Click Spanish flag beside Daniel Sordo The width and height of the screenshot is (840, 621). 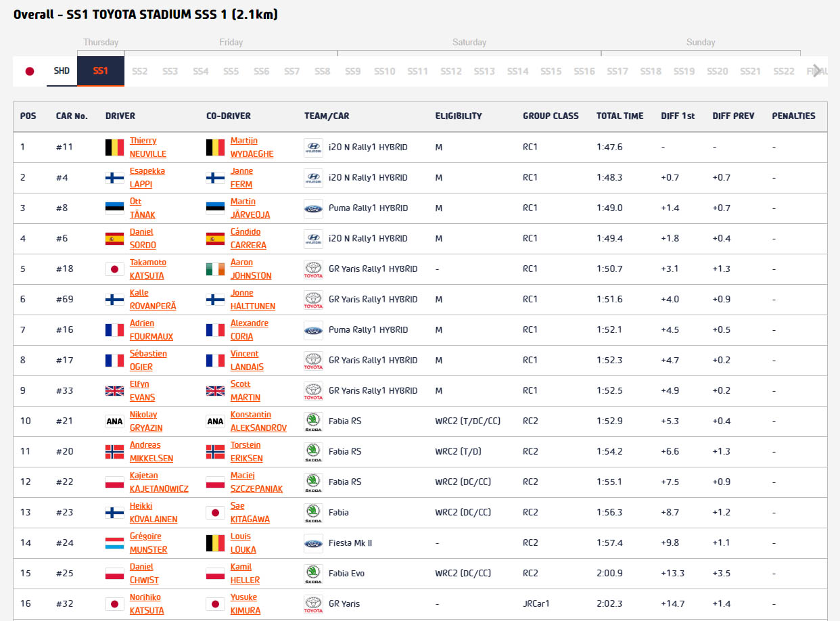tap(114, 239)
